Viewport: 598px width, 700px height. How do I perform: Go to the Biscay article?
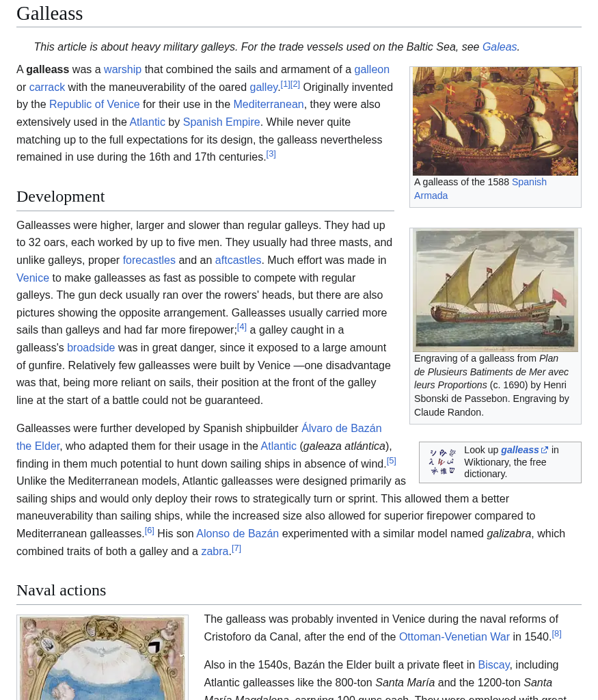493,665
